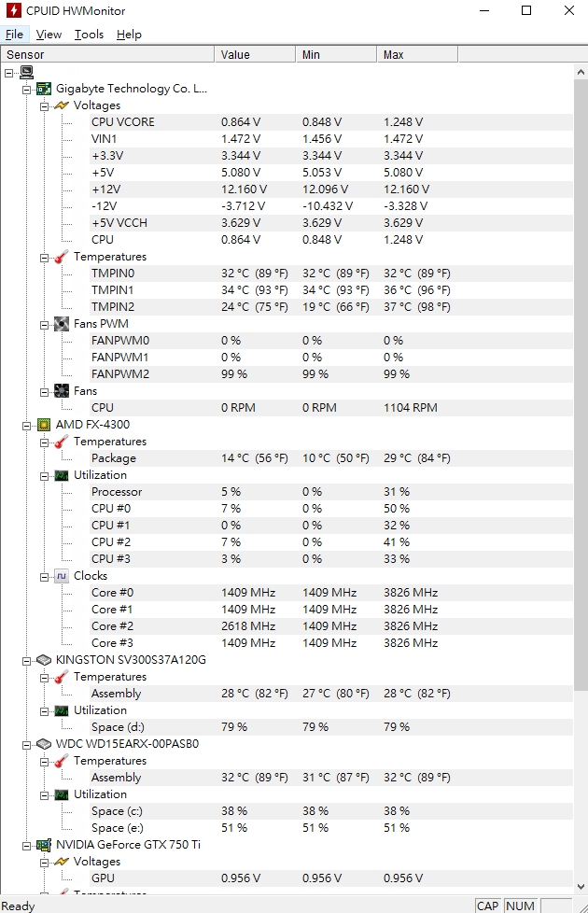The image size is (588, 913).
Task: Collapse the KINGSTON SV300S37A120G node
Action: click(26, 660)
